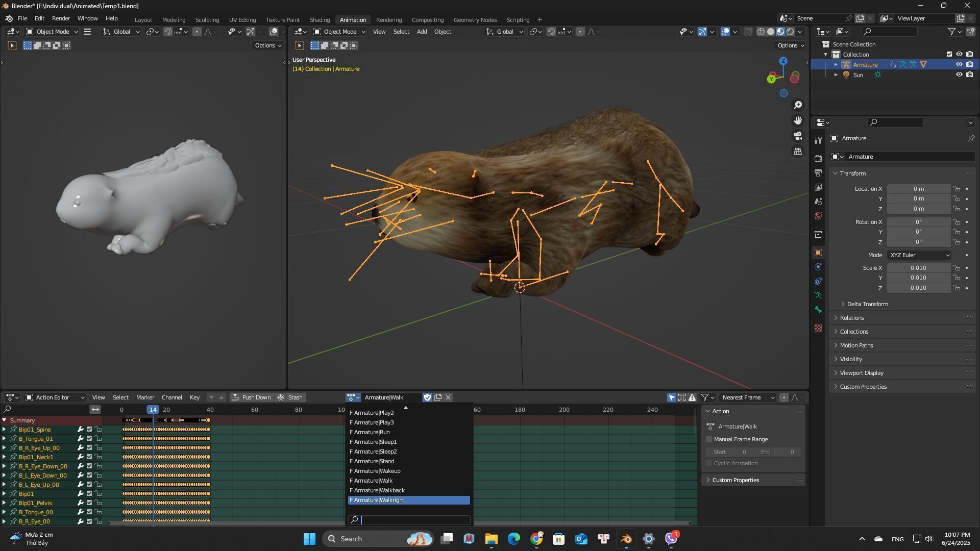This screenshot has height=551, width=980.
Task: Toggle the B_Tongue_01 channel mute checkbox
Action: [x=89, y=439]
